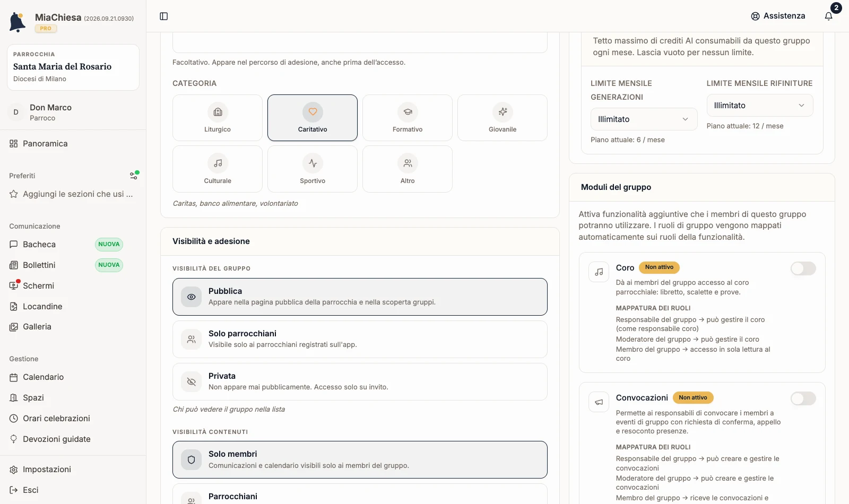Choose the Giovanile category
Image resolution: width=849 pixels, height=504 pixels.
coord(503,118)
